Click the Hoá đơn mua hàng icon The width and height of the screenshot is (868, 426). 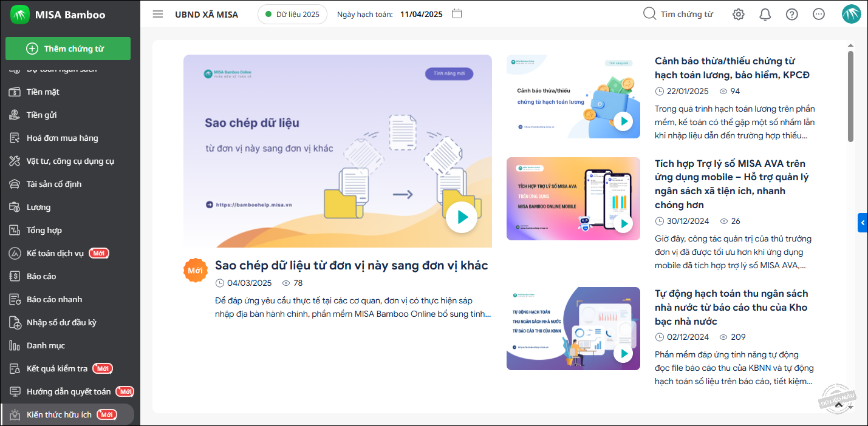[15, 138]
